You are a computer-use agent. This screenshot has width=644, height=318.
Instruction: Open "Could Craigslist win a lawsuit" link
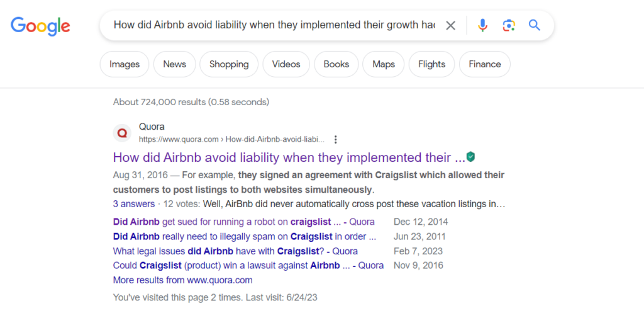pos(248,265)
